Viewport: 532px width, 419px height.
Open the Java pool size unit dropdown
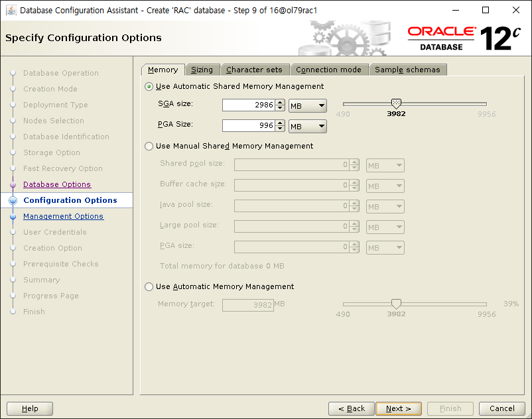pyautogui.click(x=385, y=206)
